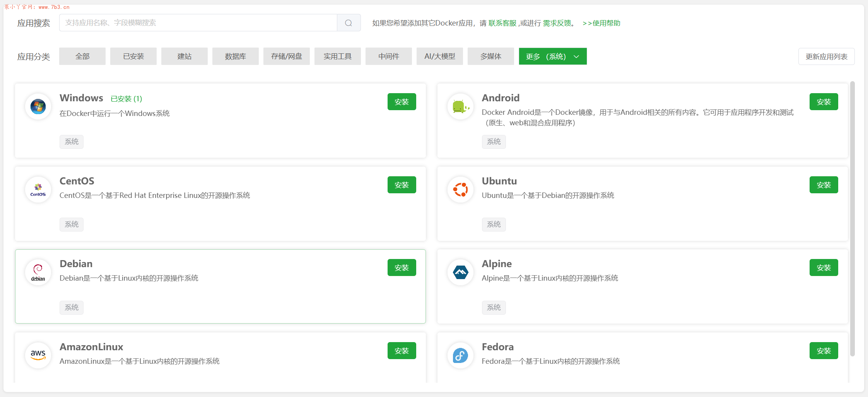Click the 系统 tag on Alpine card
This screenshot has width=868, height=397.
point(494,307)
